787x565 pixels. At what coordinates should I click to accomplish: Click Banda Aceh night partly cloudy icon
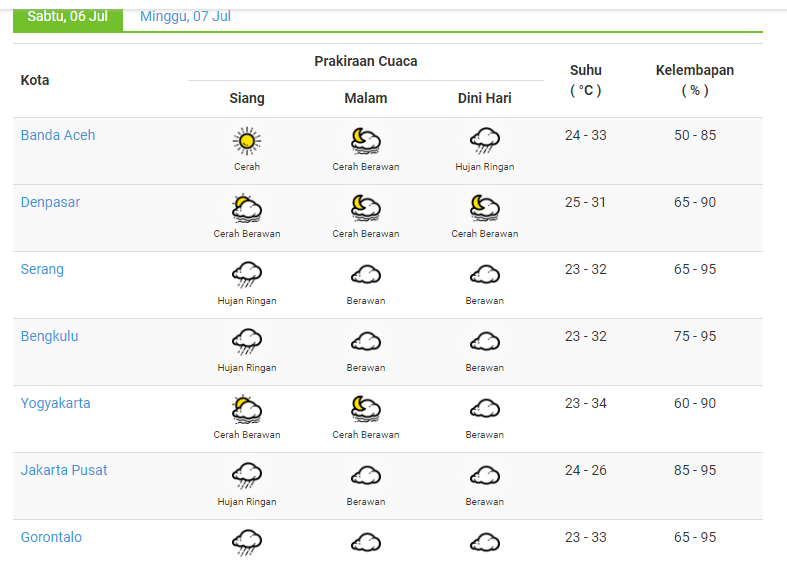coord(365,141)
